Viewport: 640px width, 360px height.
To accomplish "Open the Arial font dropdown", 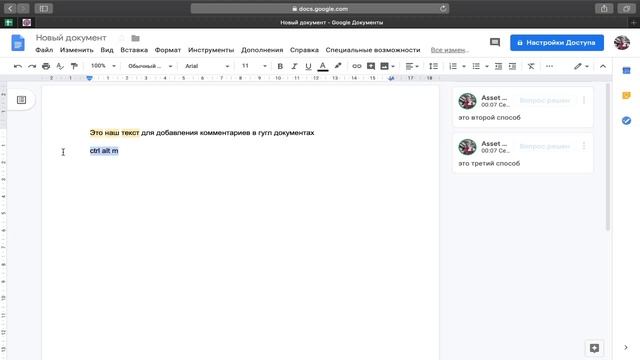I will click(x=207, y=66).
